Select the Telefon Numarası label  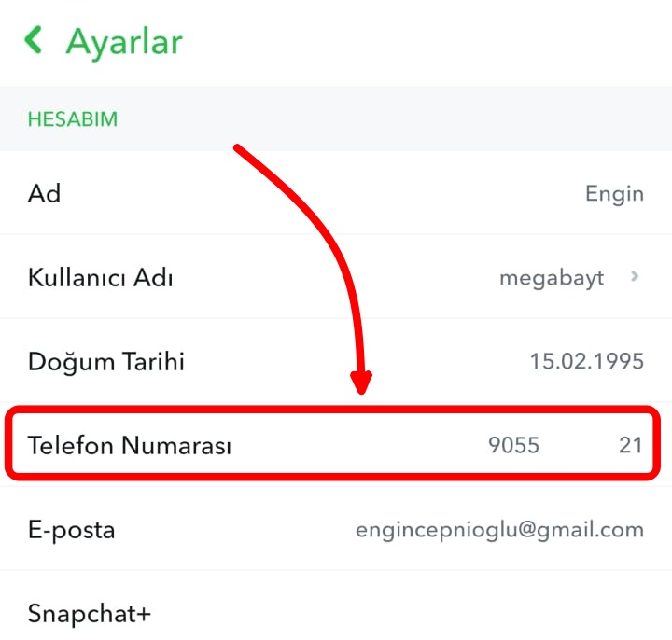click(130, 446)
